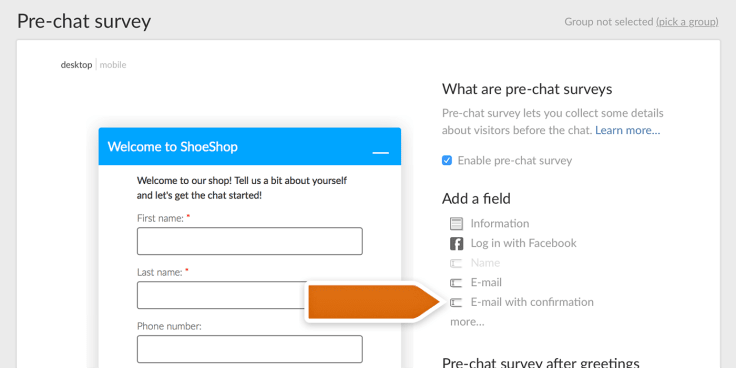The height and width of the screenshot is (368, 736).
Task: Click the Group not selected text
Action: pos(609,22)
